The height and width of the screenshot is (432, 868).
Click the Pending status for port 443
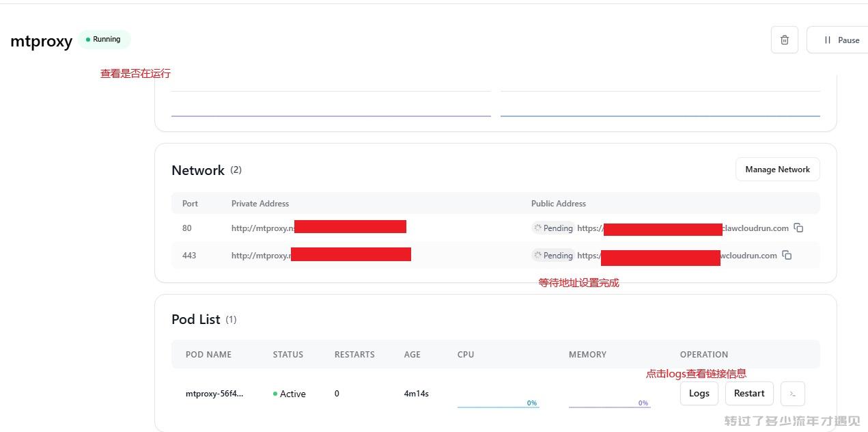point(552,256)
